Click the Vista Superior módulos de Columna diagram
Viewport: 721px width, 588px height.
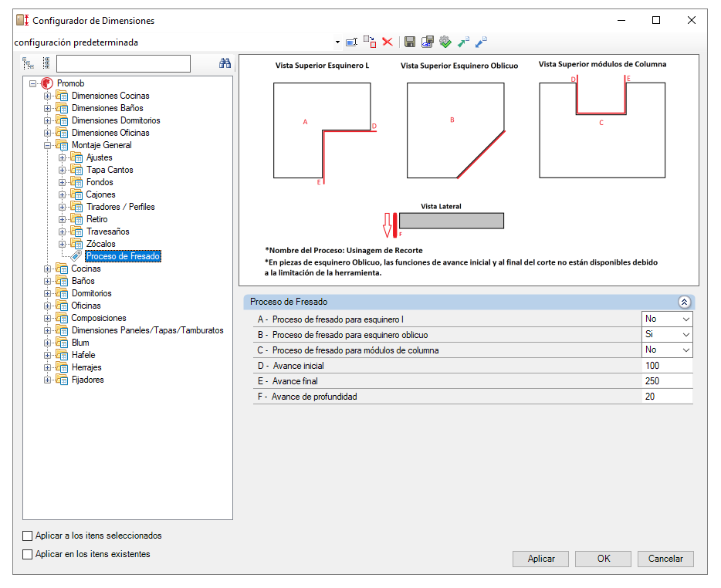(x=602, y=127)
